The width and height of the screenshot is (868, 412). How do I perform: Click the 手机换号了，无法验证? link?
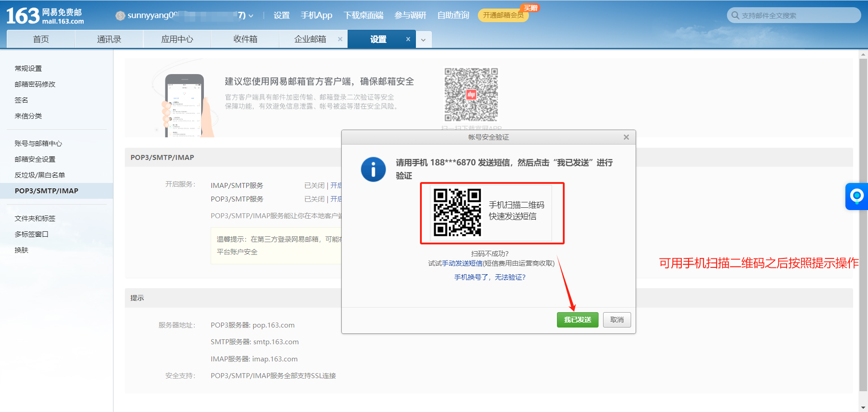tap(490, 277)
